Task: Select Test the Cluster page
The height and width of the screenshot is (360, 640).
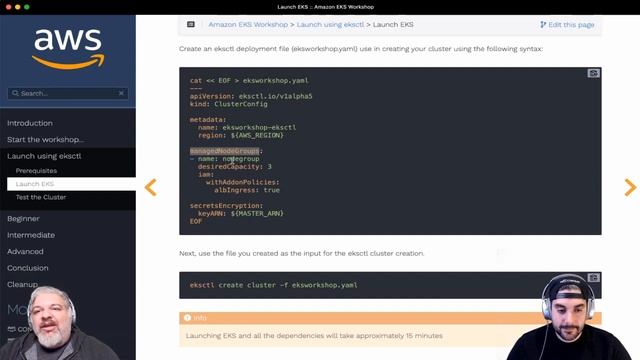Action: point(41,197)
